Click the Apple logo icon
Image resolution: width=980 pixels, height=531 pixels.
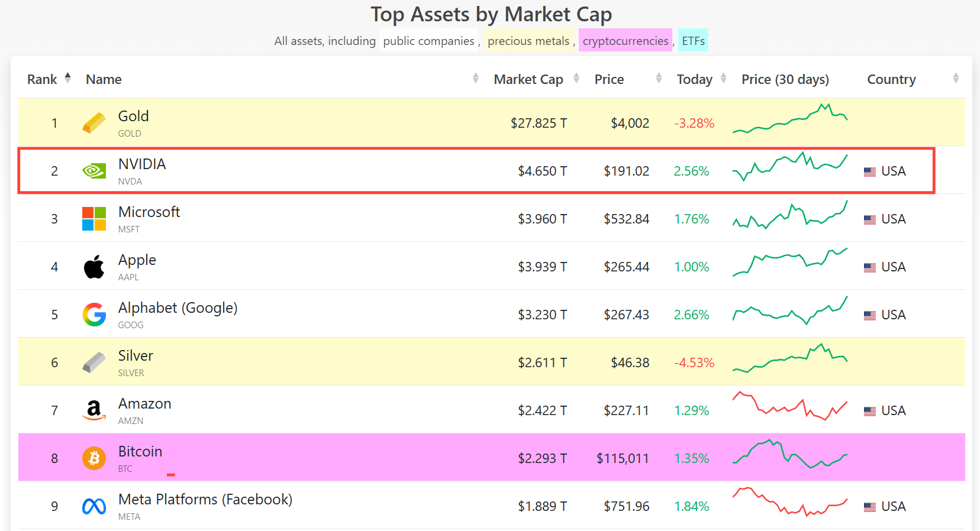(94, 267)
